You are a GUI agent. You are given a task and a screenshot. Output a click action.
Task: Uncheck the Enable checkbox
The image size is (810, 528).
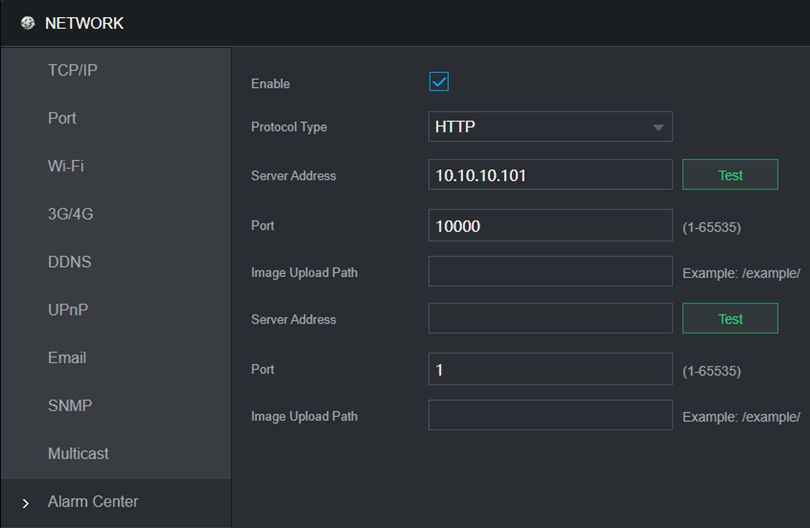439,82
